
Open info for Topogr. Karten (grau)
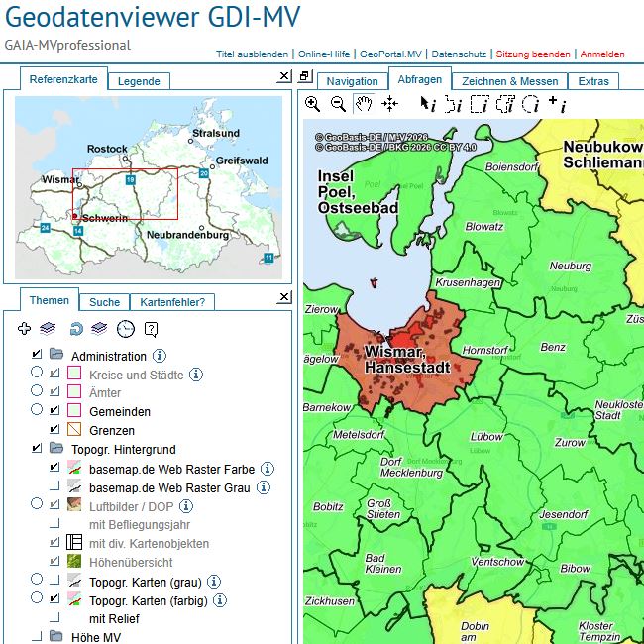(x=214, y=582)
